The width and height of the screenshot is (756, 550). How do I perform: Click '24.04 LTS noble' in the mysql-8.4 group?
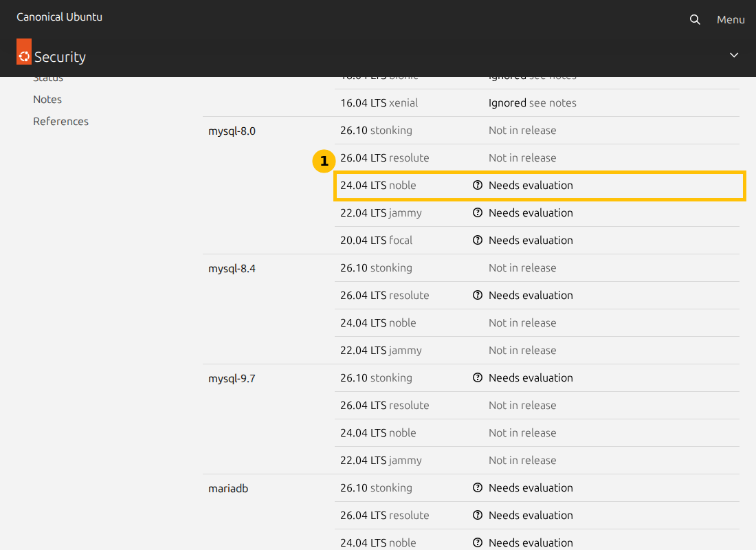[x=378, y=322]
